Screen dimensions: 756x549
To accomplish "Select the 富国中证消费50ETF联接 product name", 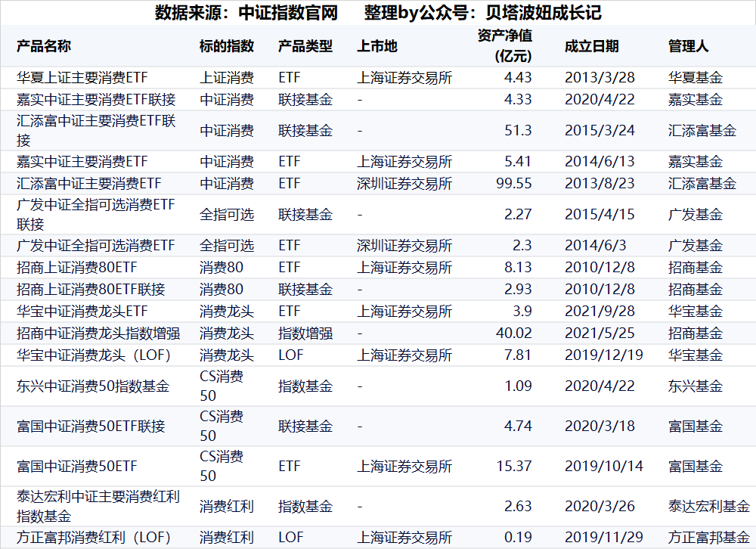I will point(91,426).
